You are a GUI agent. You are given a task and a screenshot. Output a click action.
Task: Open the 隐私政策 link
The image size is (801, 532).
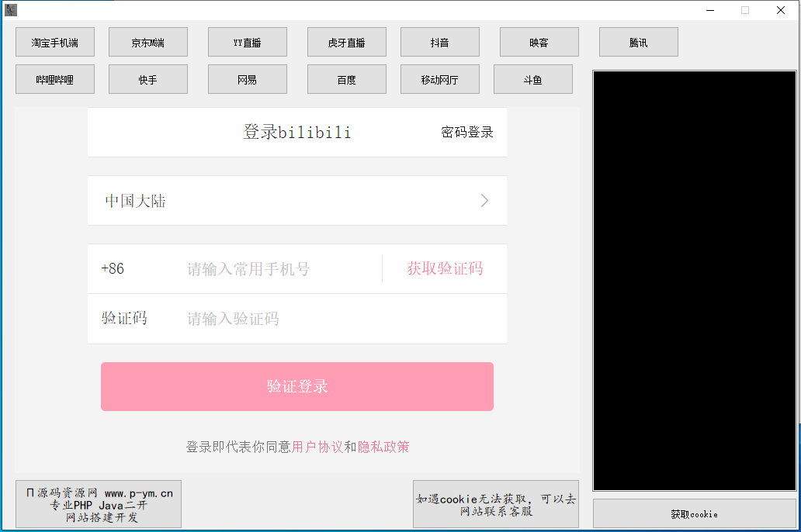click(383, 447)
